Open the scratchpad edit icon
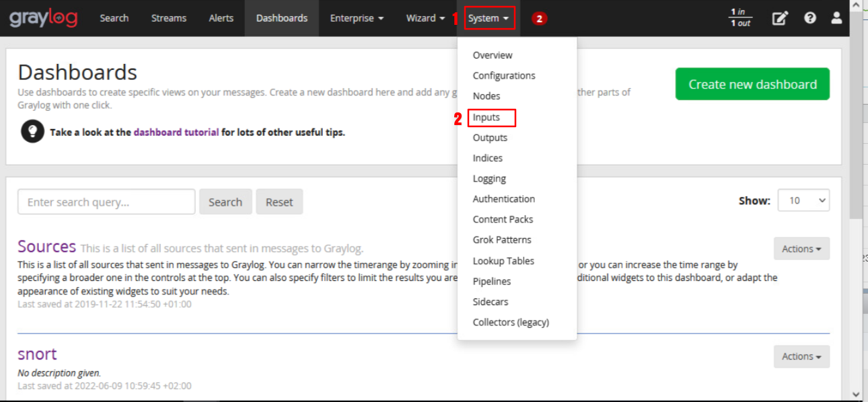This screenshot has width=868, height=402. click(x=779, y=18)
